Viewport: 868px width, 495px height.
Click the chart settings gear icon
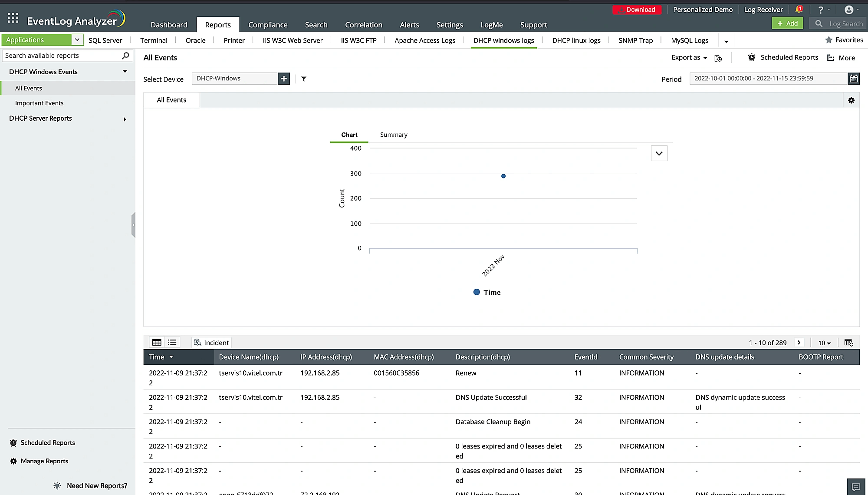click(851, 100)
